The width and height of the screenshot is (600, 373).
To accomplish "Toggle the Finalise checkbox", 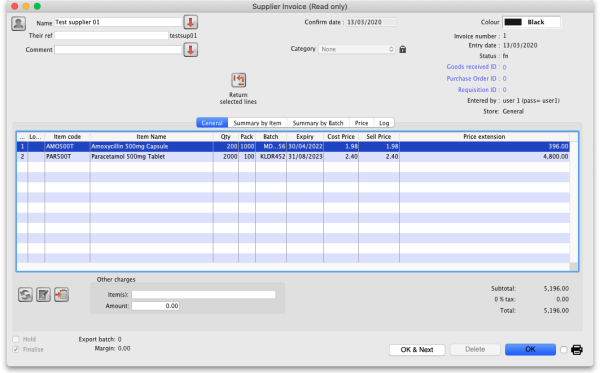I will [16, 349].
